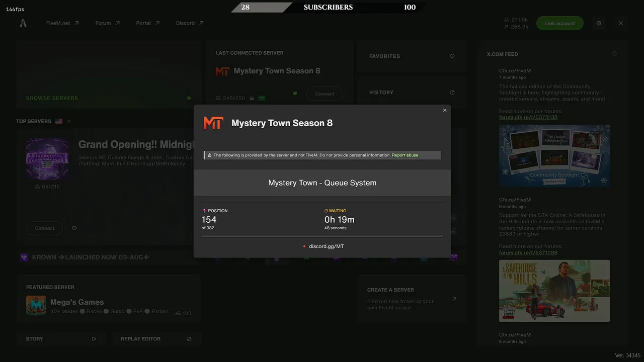This screenshot has height=362, width=644.
Task: Toggle the green heart on last connected server
Action: (x=295, y=94)
